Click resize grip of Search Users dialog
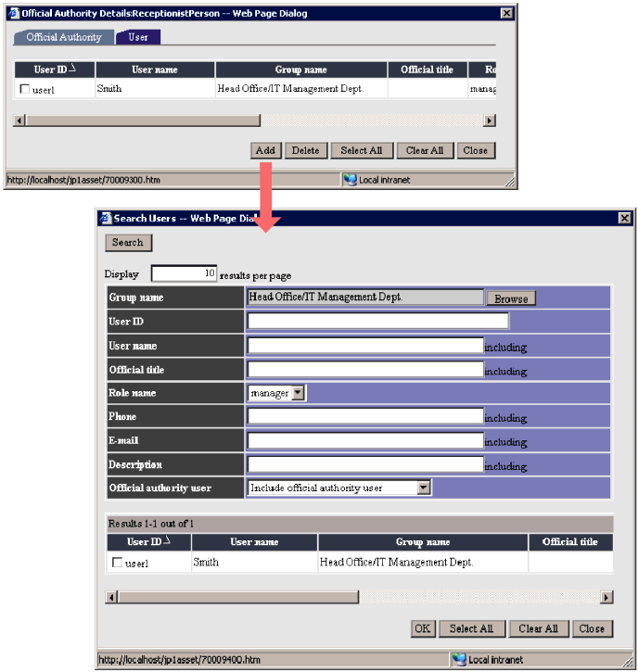638x672 pixels. coord(628,661)
